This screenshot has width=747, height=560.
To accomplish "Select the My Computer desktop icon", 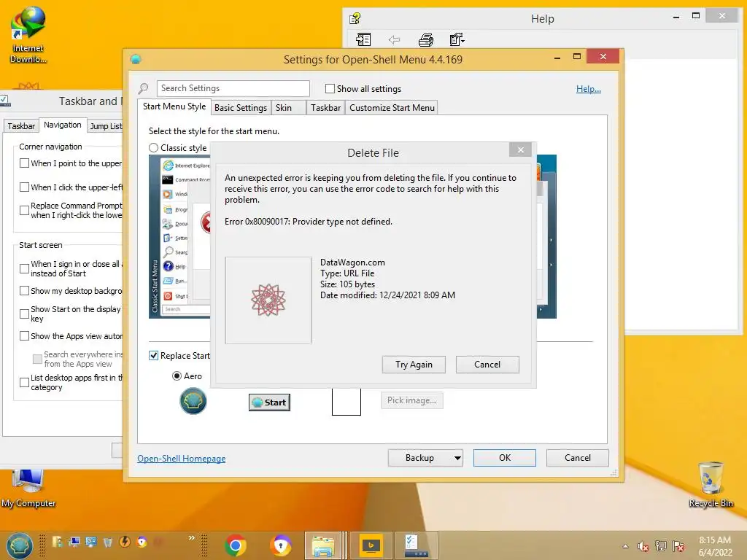I will pos(28,489).
